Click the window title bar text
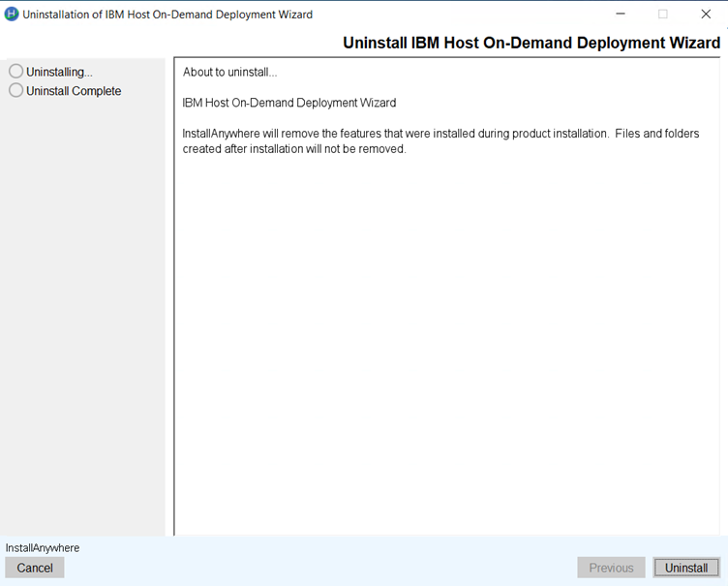This screenshot has height=586, width=728. point(167,15)
